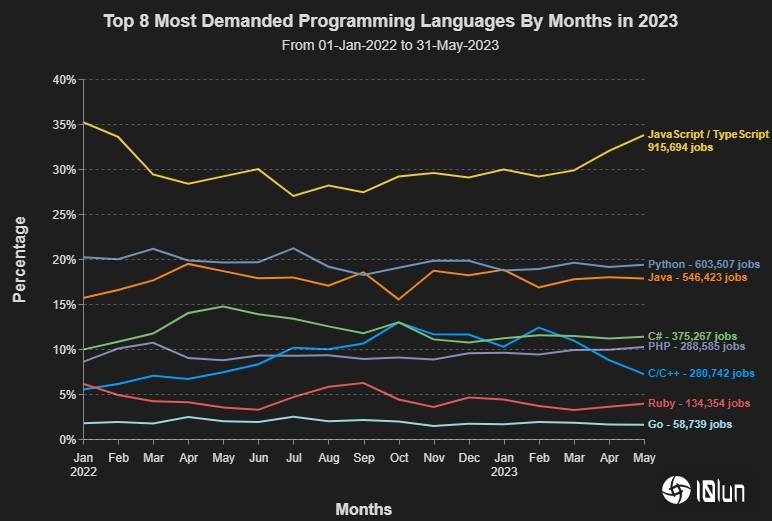
Task: Click the '915,694 jobs' value
Action: coord(680,147)
